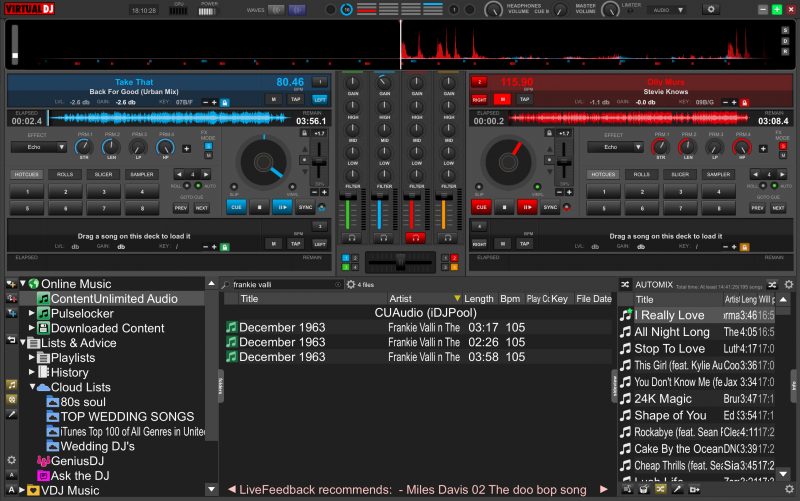Viewport: 800px width, 501px height.
Task: Click the yellow music note icon in left sidebar
Action: 11,385
